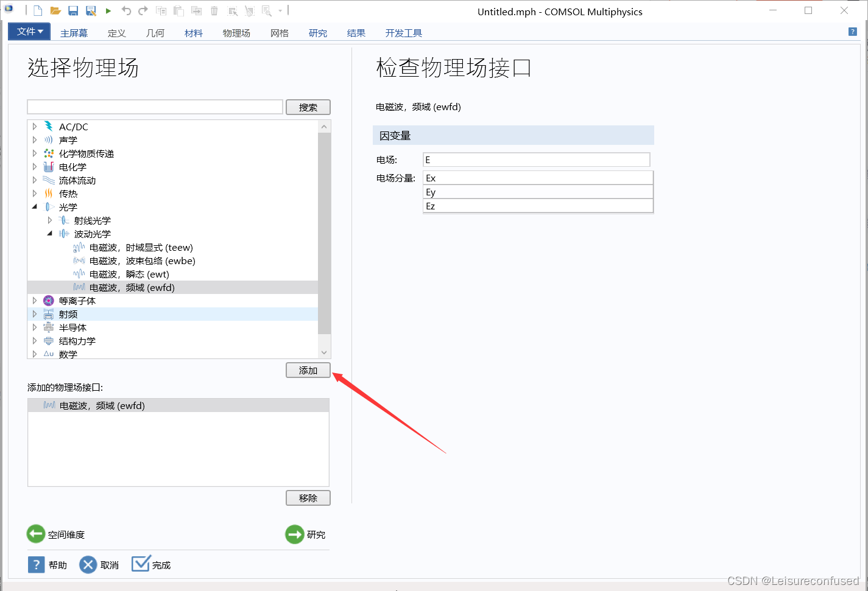Click the Save As icon in toolbar
The width and height of the screenshot is (868, 591).
pos(91,11)
